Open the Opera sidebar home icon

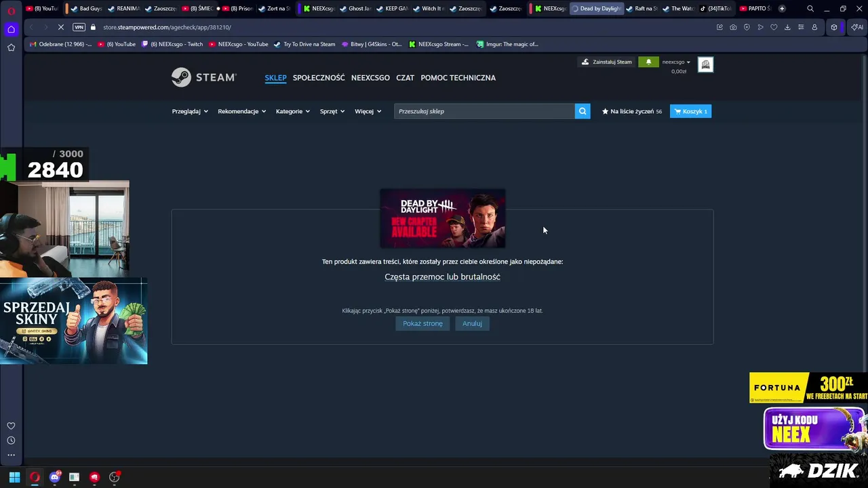[x=11, y=29]
